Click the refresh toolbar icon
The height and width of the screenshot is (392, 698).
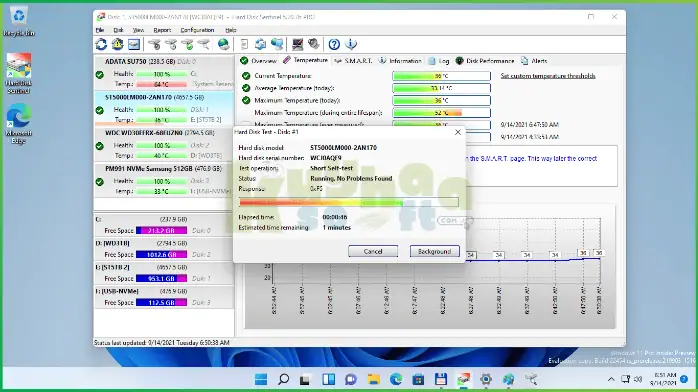coord(101,44)
